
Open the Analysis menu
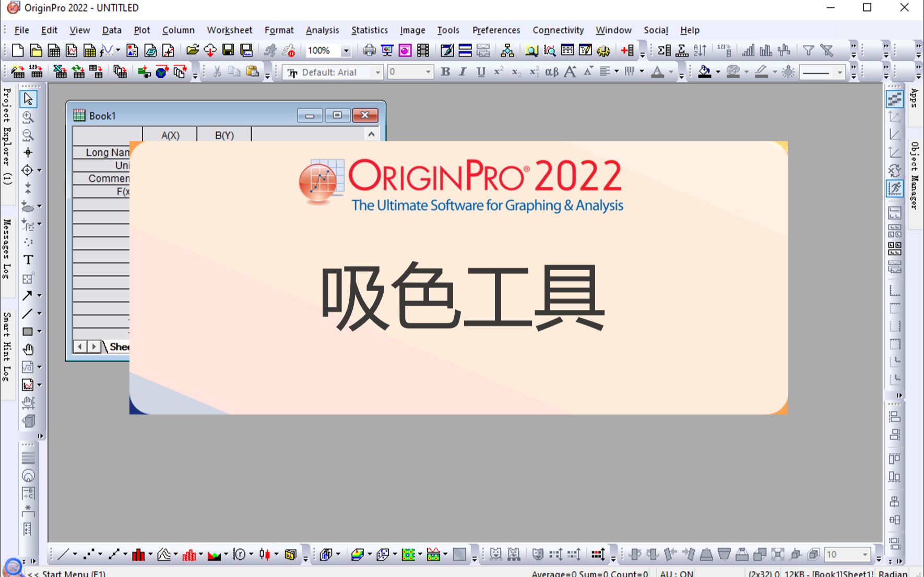pos(323,30)
